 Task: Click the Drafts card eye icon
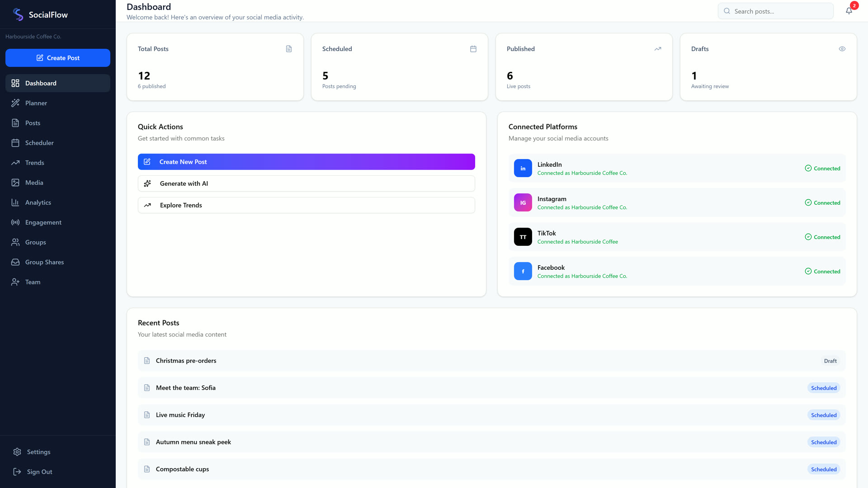point(842,49)
